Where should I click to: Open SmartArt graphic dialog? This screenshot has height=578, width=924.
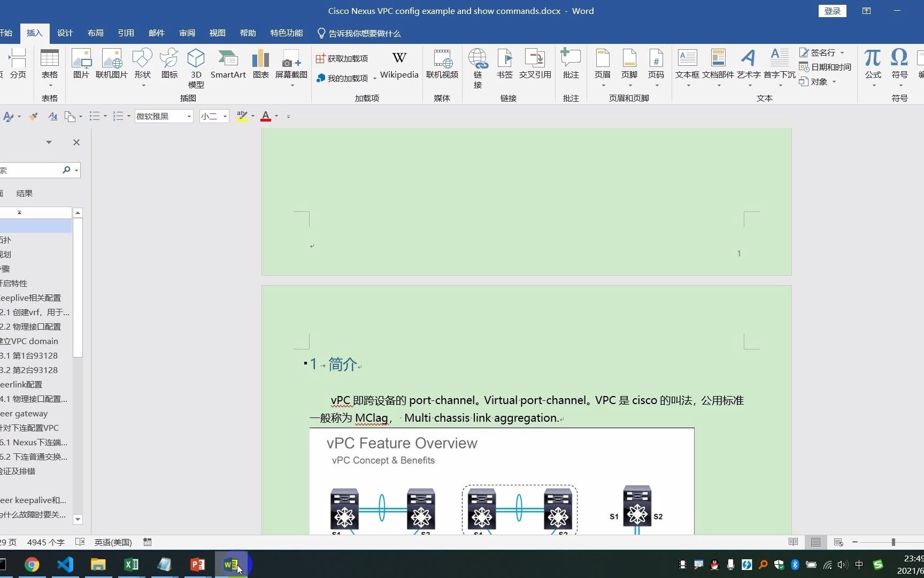click(x=228, y=64)
